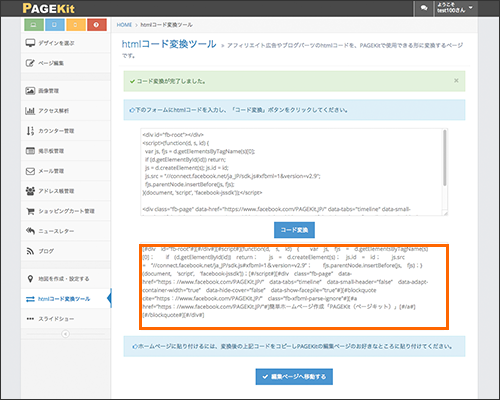This screenshot has height=400, width=500.
Task: Click the blue square toolbar button
Action: 55,25
